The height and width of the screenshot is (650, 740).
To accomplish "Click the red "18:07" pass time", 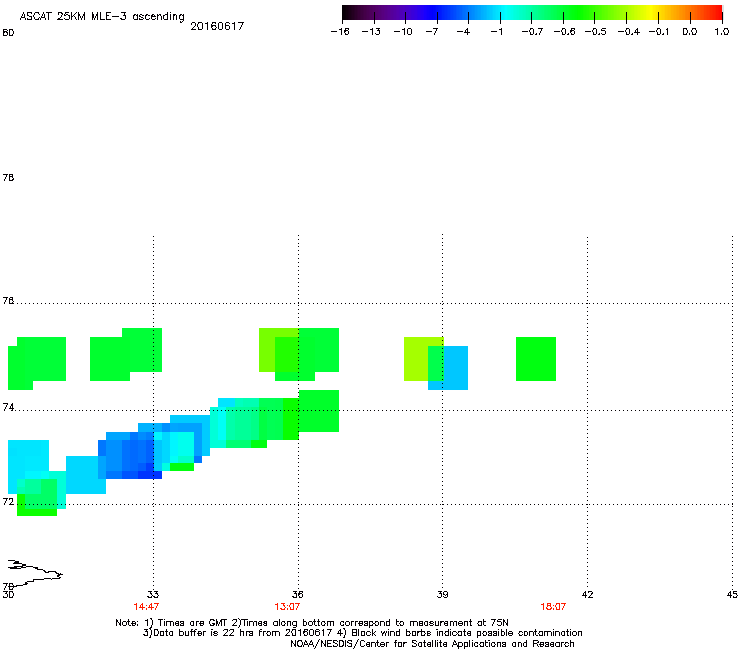I will [553, 607].
